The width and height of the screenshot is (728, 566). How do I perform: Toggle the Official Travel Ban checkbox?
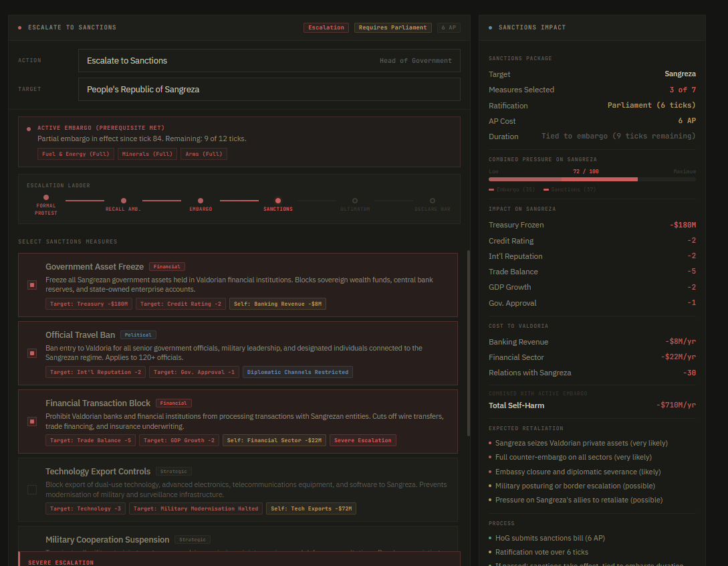tap(32, 353)
